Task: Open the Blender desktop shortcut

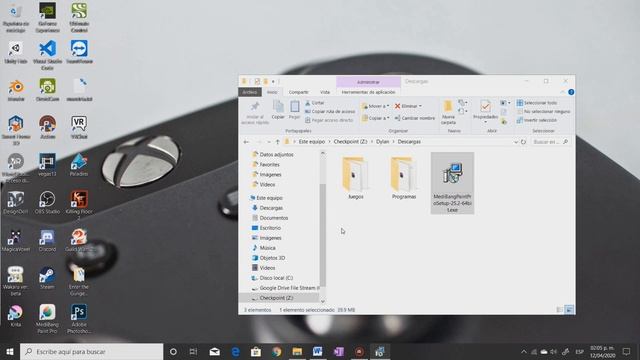Action: (16, 90)
